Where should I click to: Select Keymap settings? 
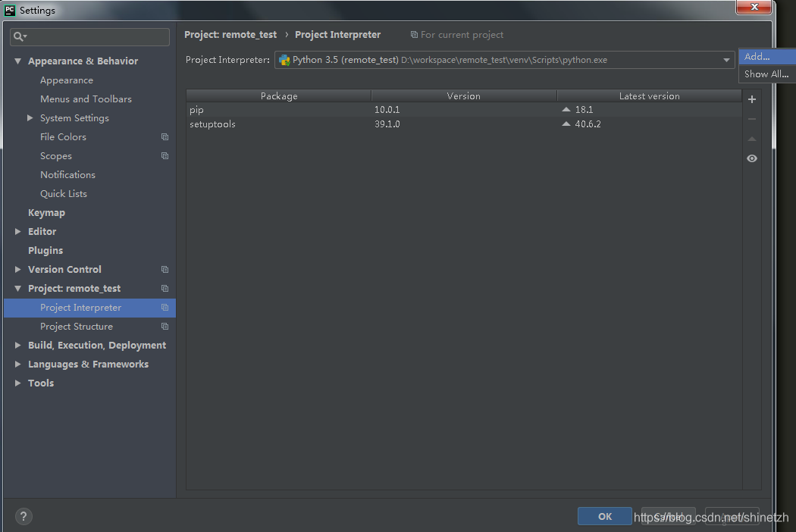click(46, 213)
